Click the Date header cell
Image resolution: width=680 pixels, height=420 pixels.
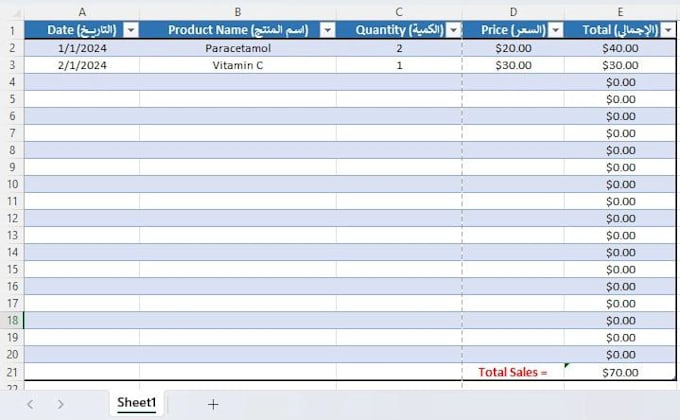coord(82,30)
